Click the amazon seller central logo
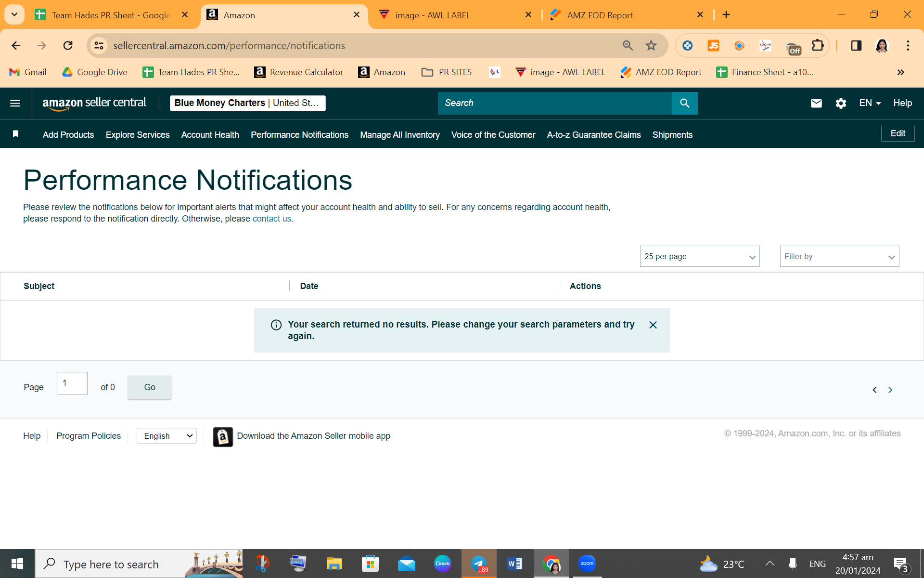The height and width of the screenshot is (578, 924). [x=94, y=103]
